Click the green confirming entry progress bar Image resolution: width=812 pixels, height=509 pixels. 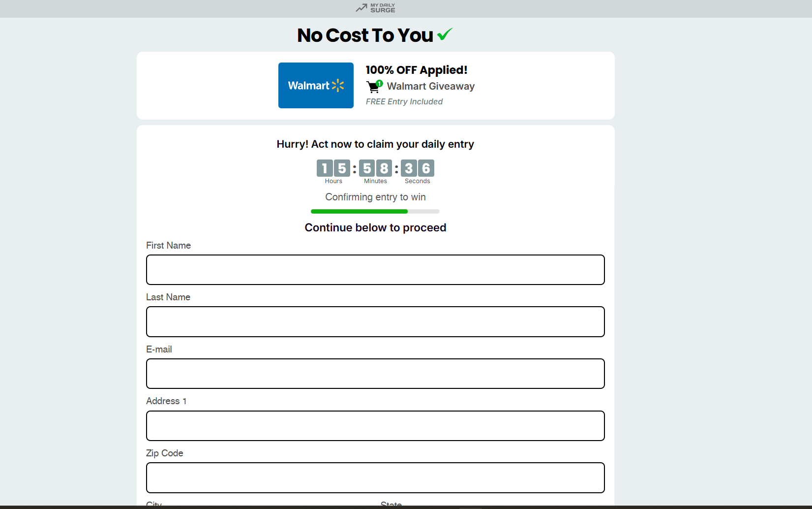(x=375, y=211)
